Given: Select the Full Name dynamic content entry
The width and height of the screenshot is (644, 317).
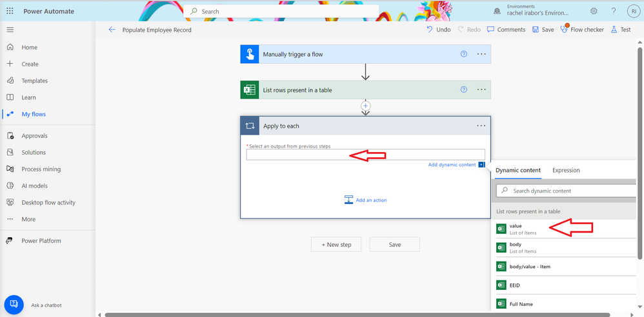Looking at the screenshot, I should (x=565, y=304).
